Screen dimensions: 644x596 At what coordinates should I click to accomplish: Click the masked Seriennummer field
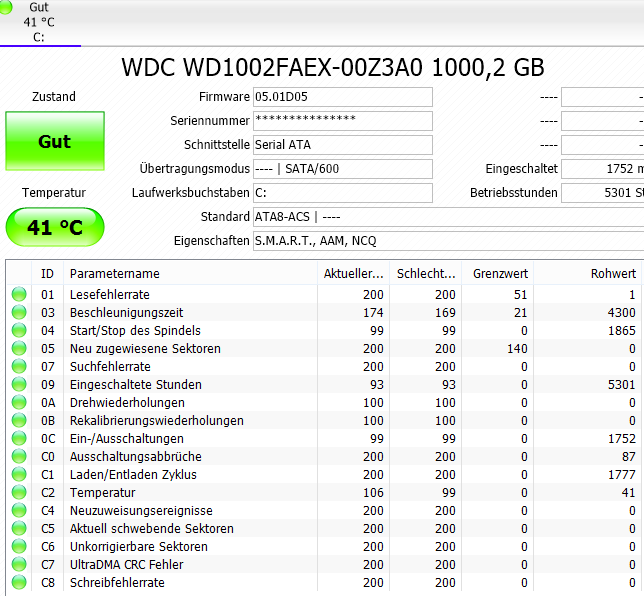click(x=343, y=121)
